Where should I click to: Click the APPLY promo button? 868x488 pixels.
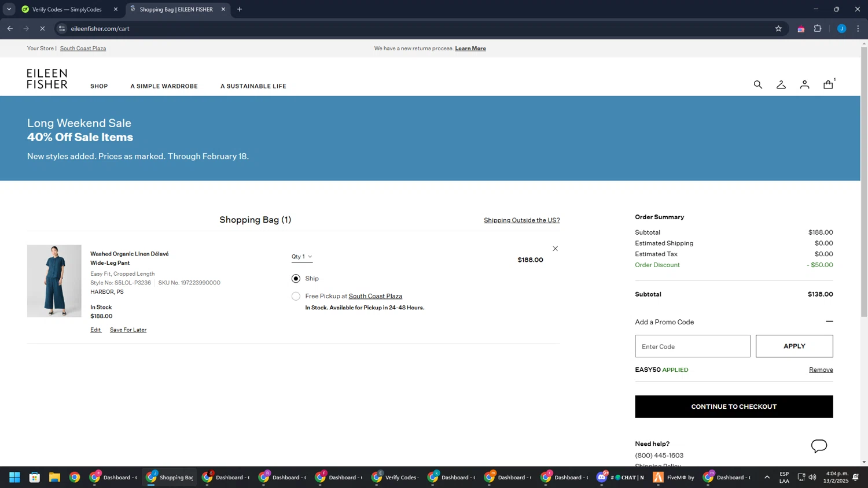pos(794,346)
